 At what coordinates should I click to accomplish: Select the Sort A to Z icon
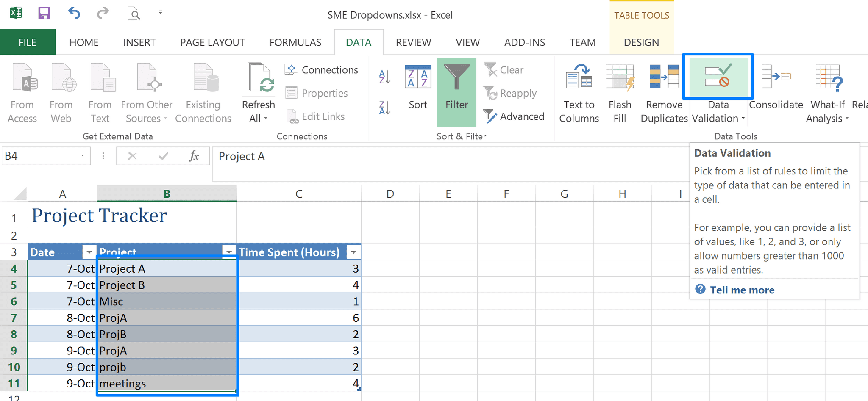click(x=384, y=77)
